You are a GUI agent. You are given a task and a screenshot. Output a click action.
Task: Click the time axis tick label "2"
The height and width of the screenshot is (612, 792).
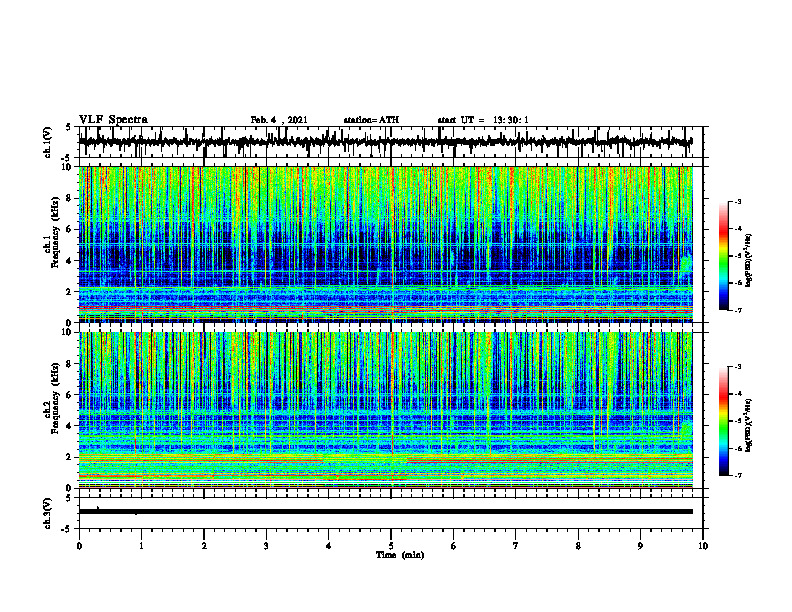click(204, 546)
